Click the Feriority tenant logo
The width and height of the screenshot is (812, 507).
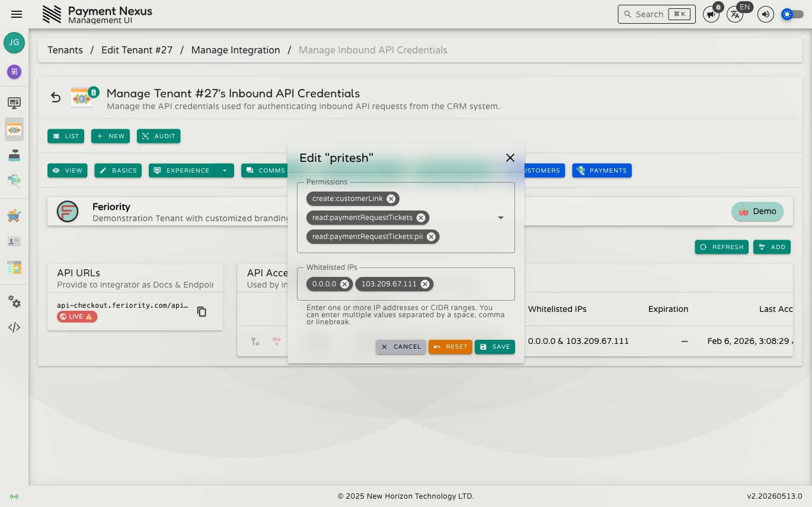[68, 212]
